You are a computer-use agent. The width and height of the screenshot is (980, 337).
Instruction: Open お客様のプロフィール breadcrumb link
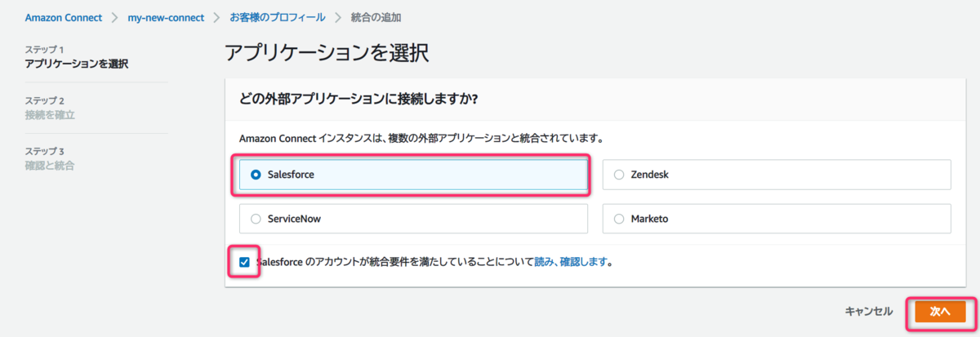(x=277, y=17)
